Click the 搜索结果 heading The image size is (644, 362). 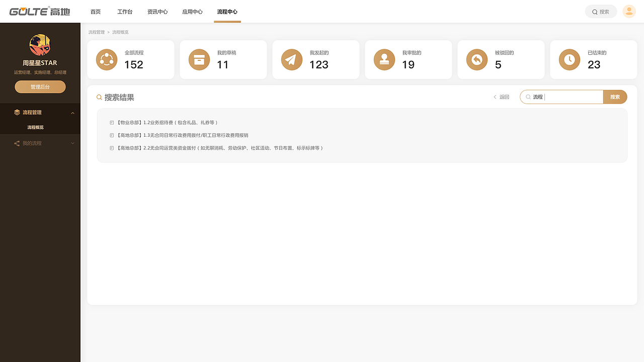pos(119,98)
